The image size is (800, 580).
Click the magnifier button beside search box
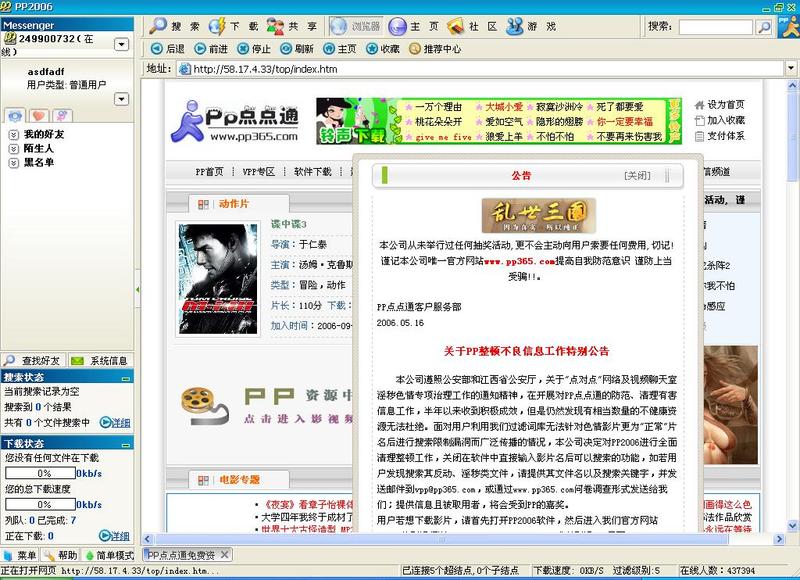point(764,27)
